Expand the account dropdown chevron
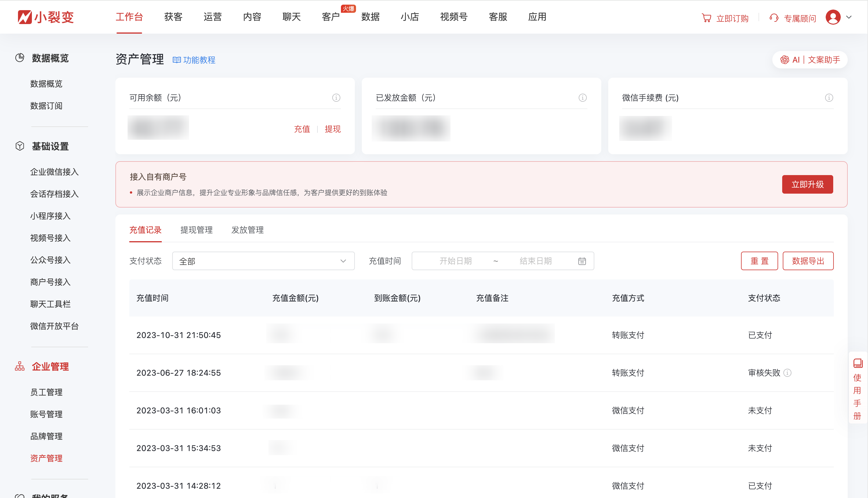Viewport: 868px width, 498px height. pos(849,17)
